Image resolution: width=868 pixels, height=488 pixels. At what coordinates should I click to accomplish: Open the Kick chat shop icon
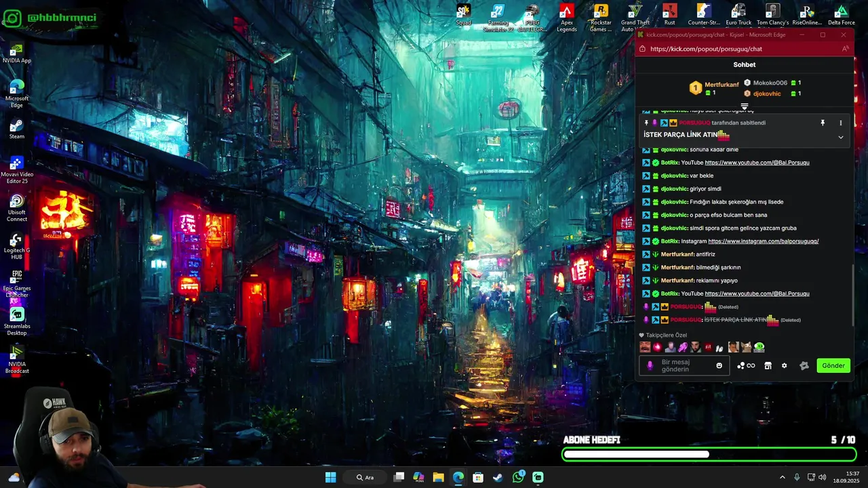(768, 365)
